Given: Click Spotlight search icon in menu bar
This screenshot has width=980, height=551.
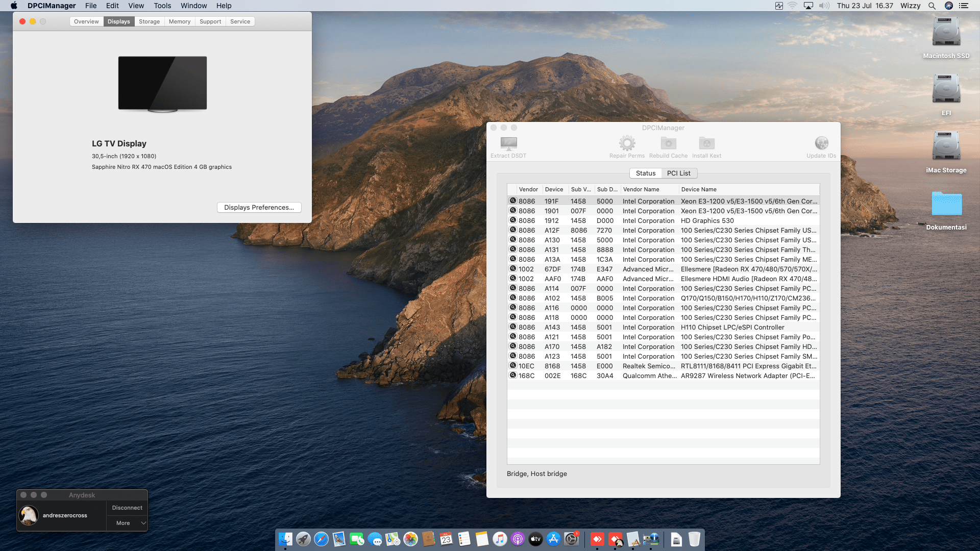Looking at the screenshot, I should click(x=932, y=6).
